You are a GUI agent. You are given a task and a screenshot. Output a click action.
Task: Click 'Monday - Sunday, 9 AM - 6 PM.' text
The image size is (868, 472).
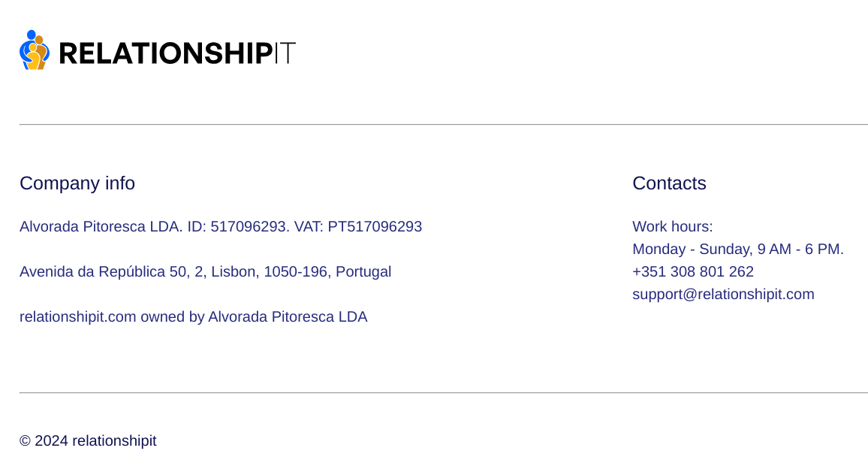click(737, 250)
